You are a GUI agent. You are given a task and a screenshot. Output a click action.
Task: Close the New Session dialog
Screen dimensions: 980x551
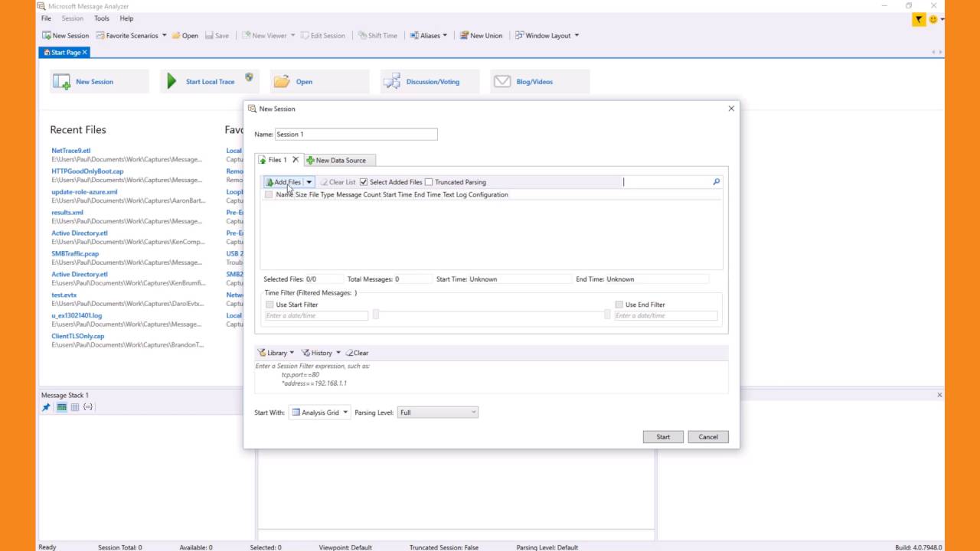731,109
